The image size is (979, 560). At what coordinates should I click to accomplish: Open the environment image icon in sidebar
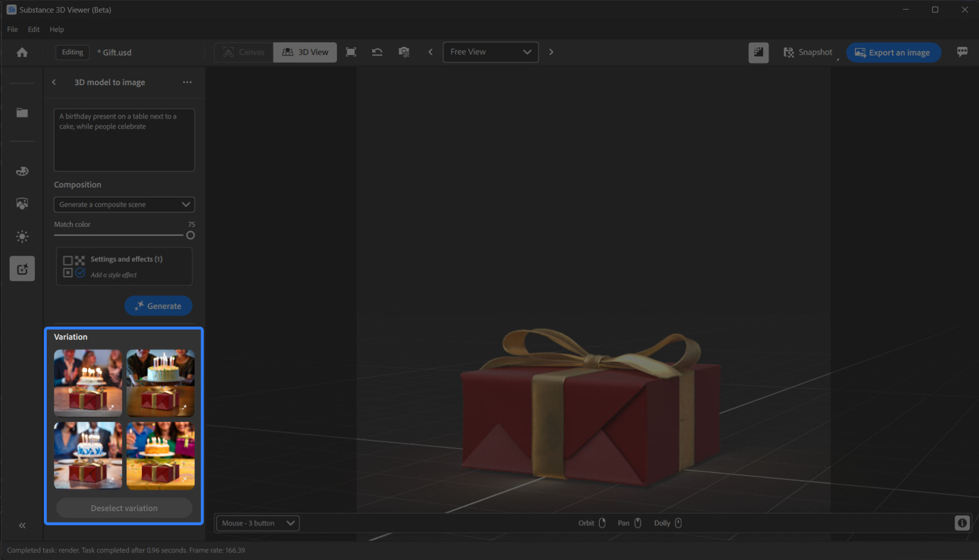[22, 204]
